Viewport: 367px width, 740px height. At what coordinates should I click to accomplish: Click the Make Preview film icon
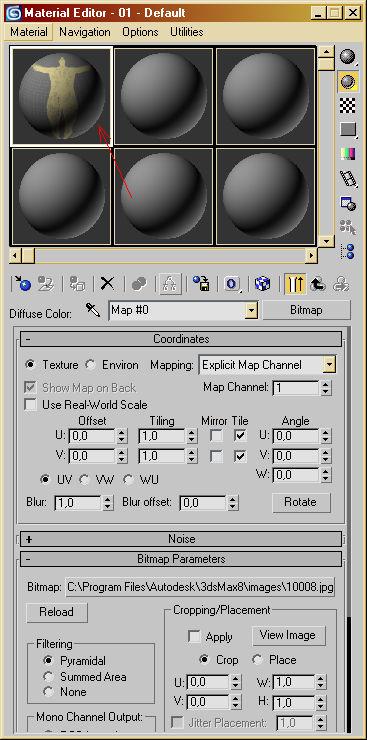click(x=348, y=179)
